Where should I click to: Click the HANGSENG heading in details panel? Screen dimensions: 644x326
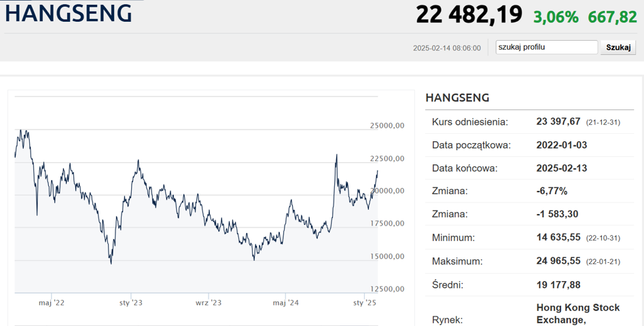coord(457,98)
